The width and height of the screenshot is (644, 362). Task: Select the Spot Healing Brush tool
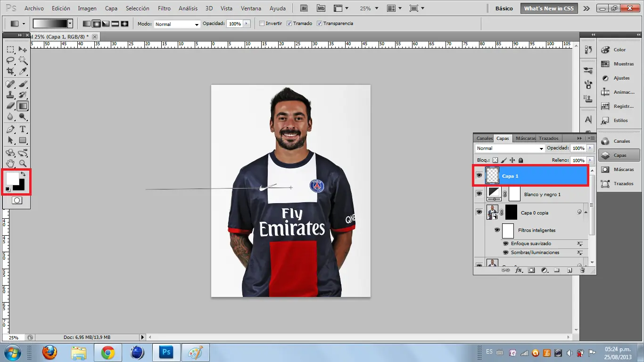10,84
